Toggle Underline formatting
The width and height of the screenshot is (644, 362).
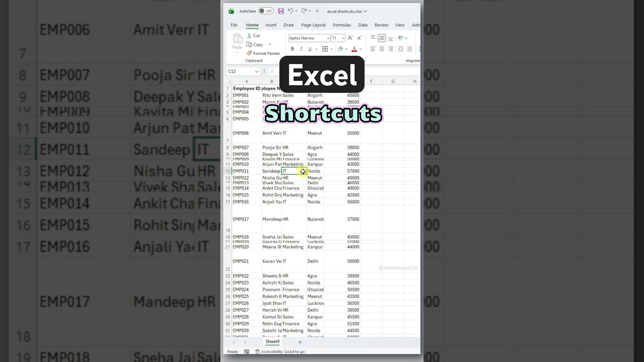310,49
